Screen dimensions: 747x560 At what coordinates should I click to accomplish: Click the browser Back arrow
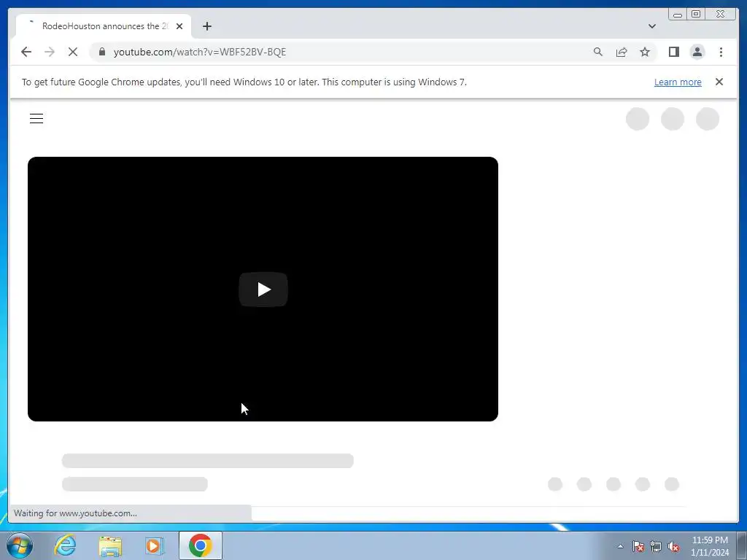click(x=26, y=52)
